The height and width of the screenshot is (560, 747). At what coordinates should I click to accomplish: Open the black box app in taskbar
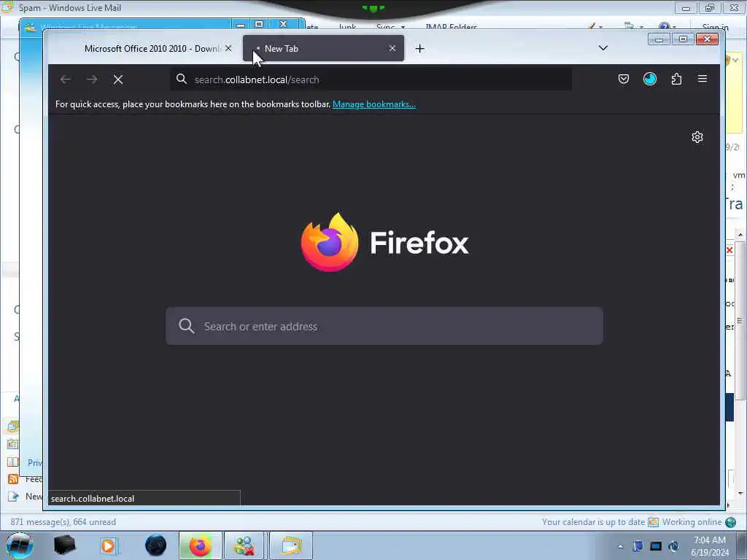tap(64, 545)
